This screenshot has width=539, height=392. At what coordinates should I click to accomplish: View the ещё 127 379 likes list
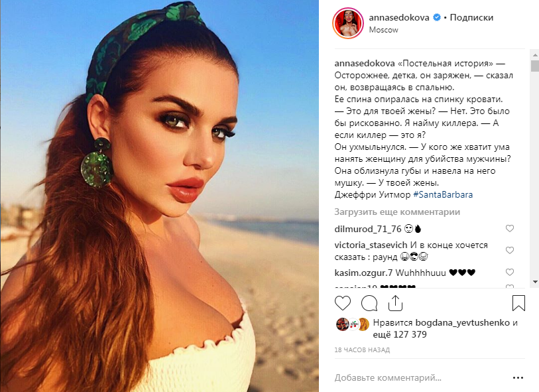(x=400, y=334)
